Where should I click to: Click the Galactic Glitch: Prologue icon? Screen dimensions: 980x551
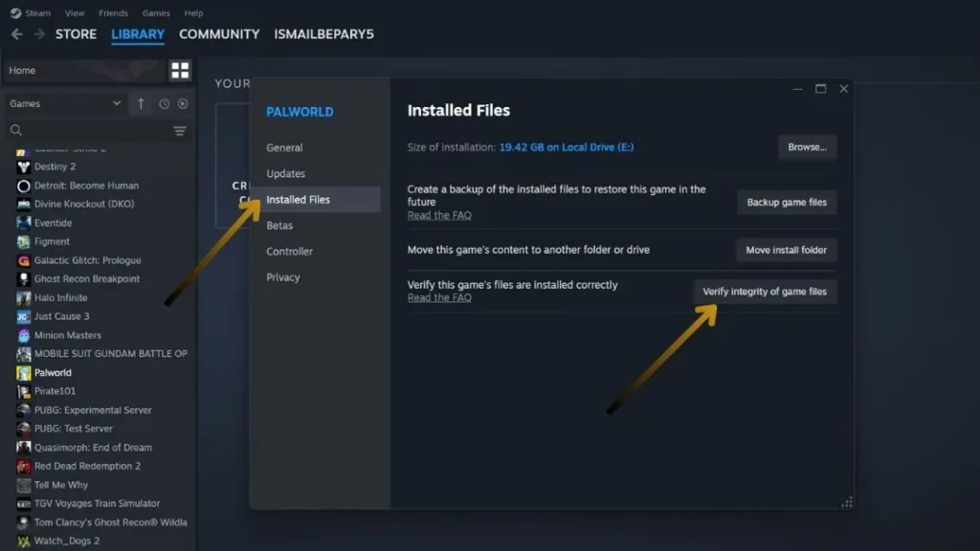point(24,260)
